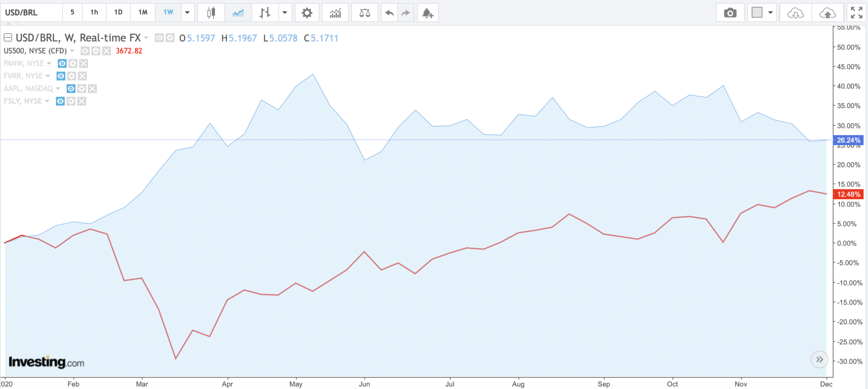This screenshot has width=868, height=389.
Task: Select area chart style
Action: [x=238, y=13]
